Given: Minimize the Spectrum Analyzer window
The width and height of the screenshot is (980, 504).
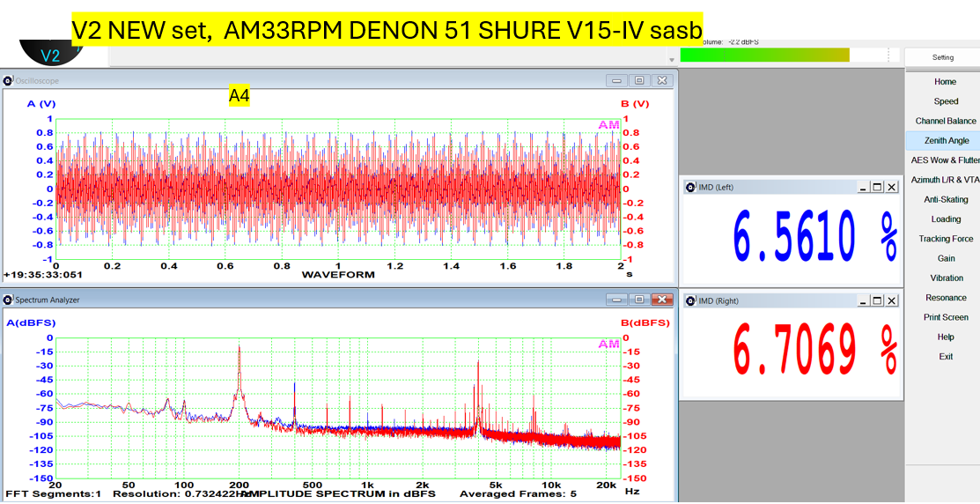Looking at the screenshot, I should click(617, 300).
